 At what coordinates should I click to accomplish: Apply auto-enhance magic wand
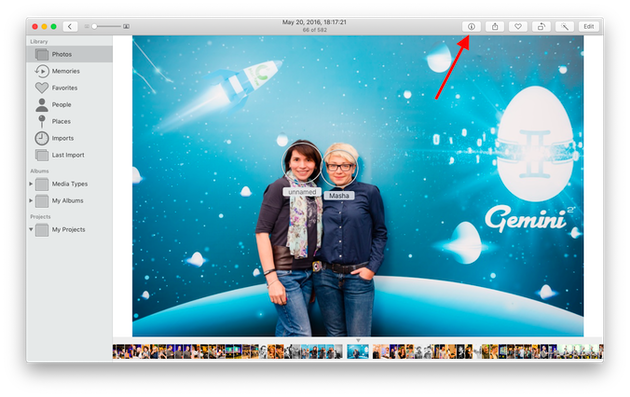coord(565,27)
